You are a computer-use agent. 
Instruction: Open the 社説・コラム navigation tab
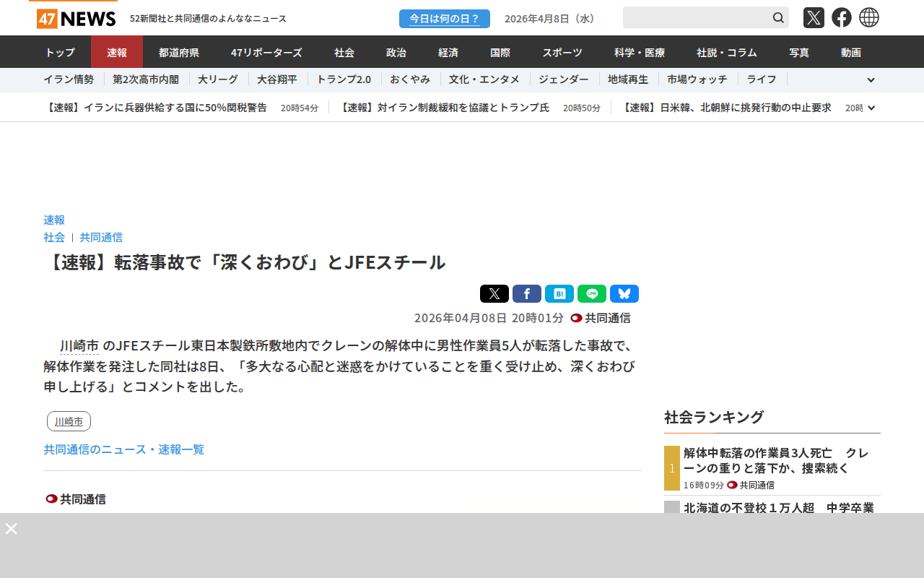[727, 52]
